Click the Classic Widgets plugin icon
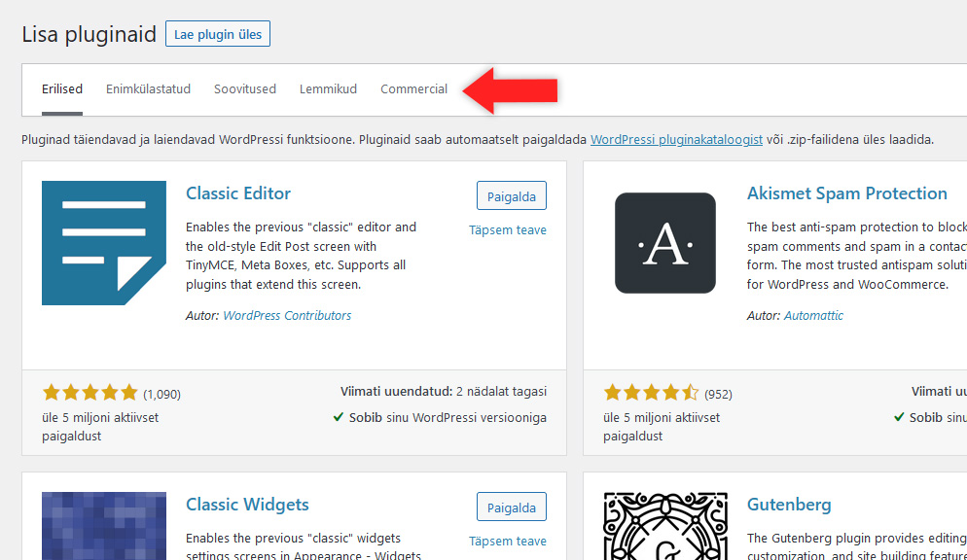Viewport: 967px width, 560px height. [x=104, y=526]
